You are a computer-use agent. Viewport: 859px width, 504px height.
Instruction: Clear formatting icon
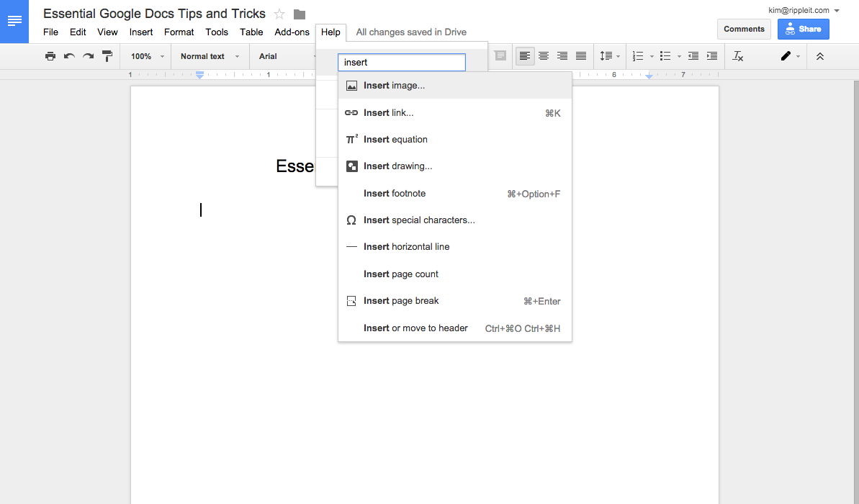tap(738, 56)
